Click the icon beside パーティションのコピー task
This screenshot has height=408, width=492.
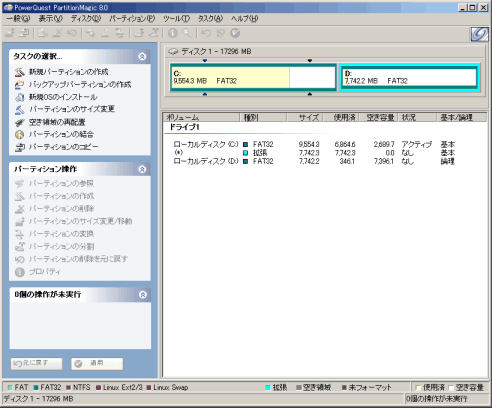coord(20,147)
